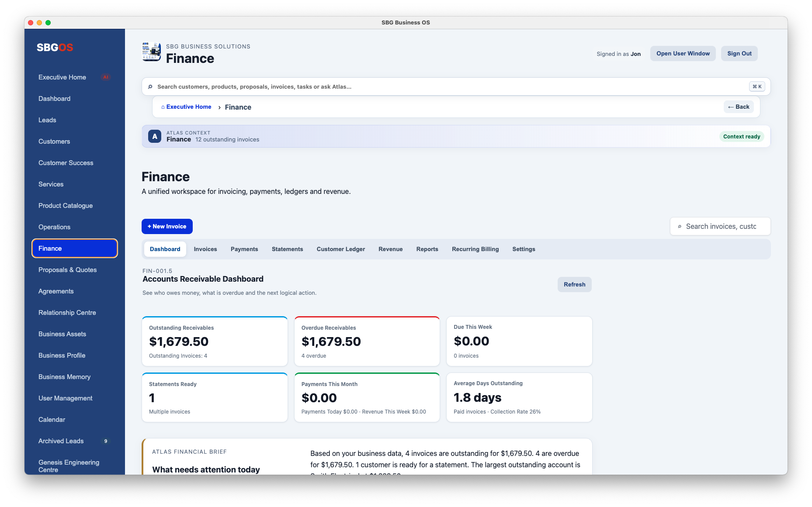This screenshot has height=507, width=812.
Task: Create a new invoice with + New Invoice
Action: (167, 226)
